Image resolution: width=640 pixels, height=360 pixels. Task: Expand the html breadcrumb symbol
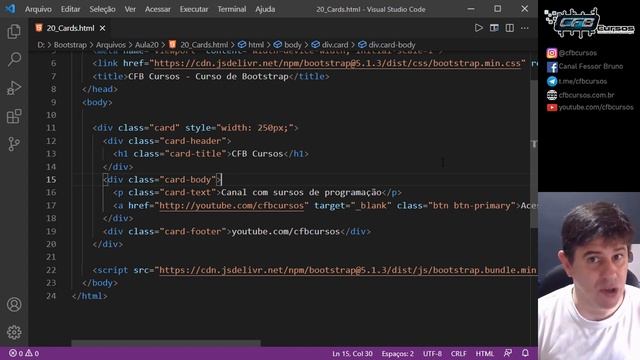pyautogui.click(x=256, y=45)
